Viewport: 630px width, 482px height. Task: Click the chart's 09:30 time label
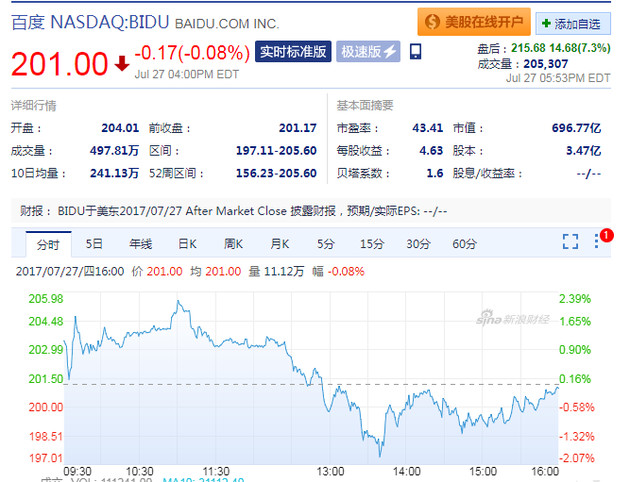(78, 471)
